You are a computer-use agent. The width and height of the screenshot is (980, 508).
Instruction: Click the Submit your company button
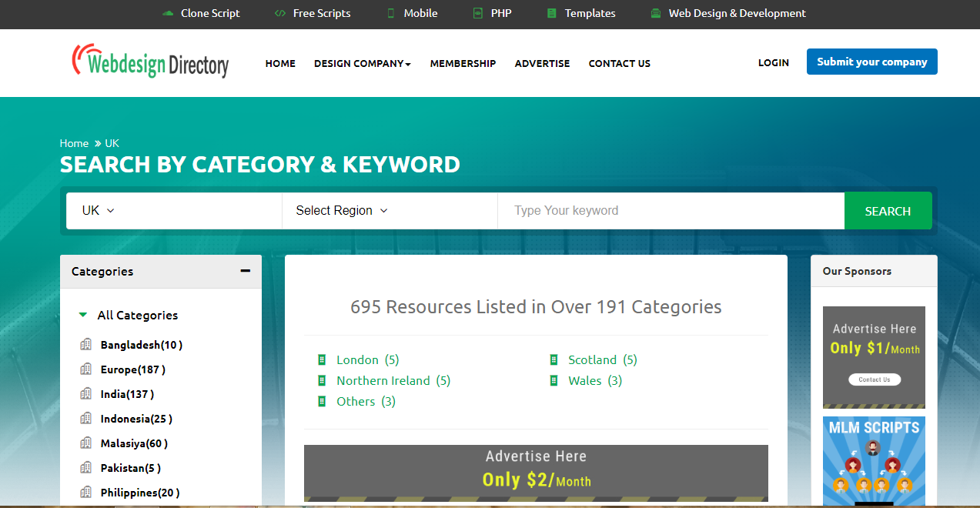click(x=871, y=61)
